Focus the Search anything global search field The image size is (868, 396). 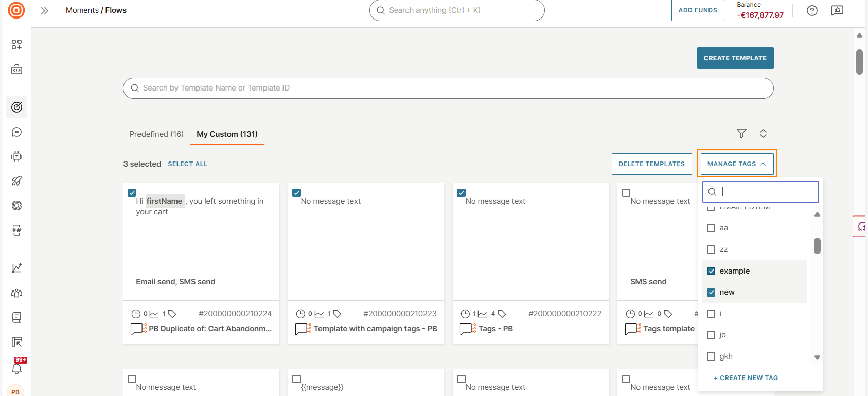(457, 10)
